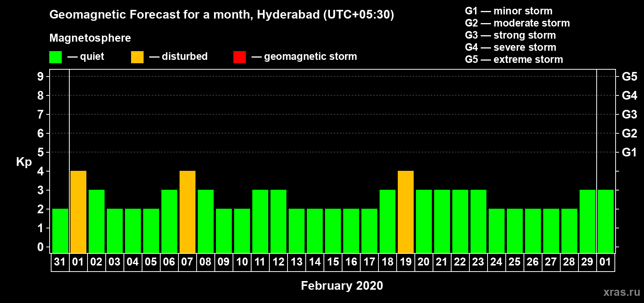
Task: Click the date label 11
Action: pos(260,262)
